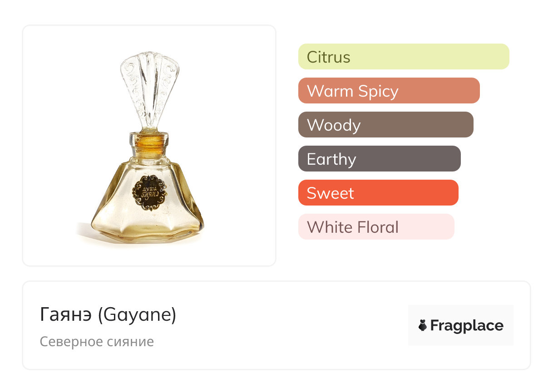Click the Cyrillic title word Гаянэ
This screenshot has height=392, width=553.
[x=66, y=315]
